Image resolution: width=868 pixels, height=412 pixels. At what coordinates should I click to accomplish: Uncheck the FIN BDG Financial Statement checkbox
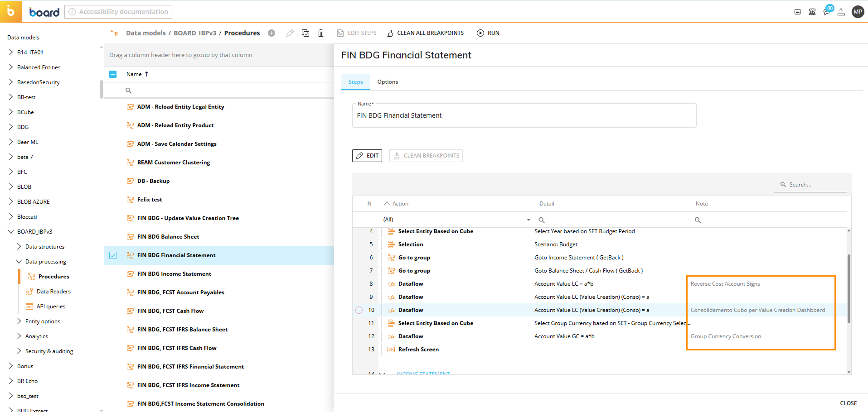tap(113, 255)
